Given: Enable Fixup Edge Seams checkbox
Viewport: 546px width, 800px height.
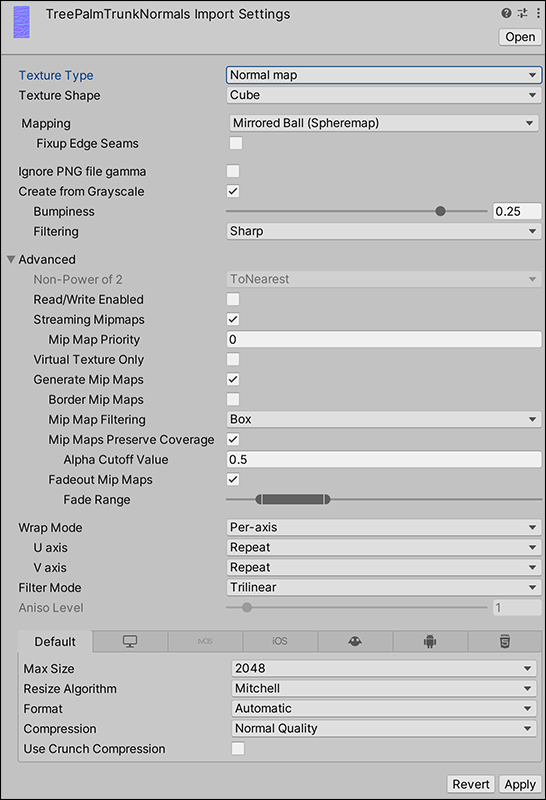Looking at the screenshot, I should pyautogui.click(x=236, y=143).
